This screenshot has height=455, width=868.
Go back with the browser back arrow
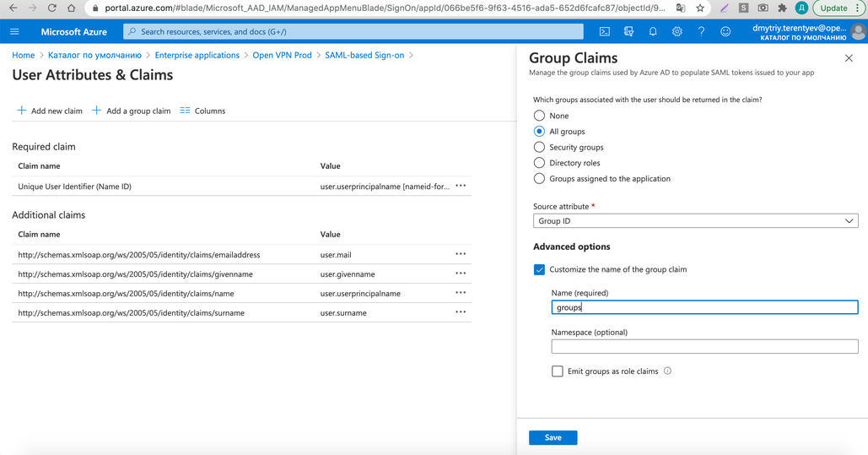tap(13, 8)
